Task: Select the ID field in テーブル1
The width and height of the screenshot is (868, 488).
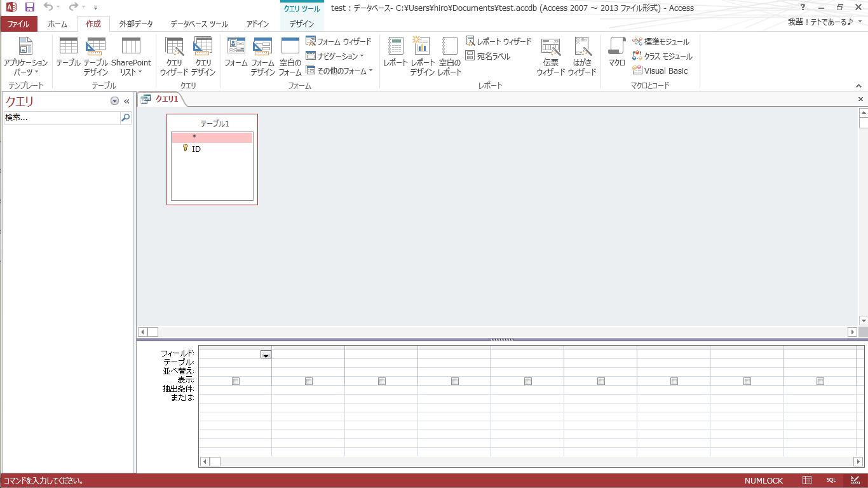Action: 212,149
